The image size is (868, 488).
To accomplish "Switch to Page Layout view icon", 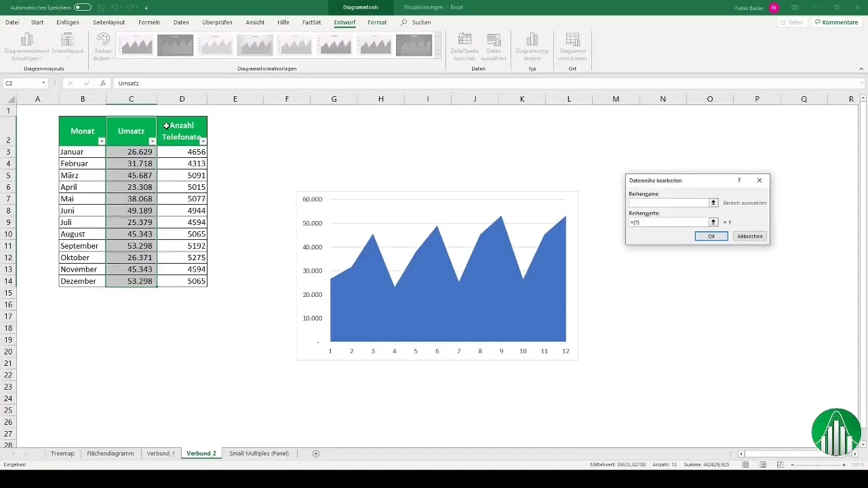I will click(764, 465).
